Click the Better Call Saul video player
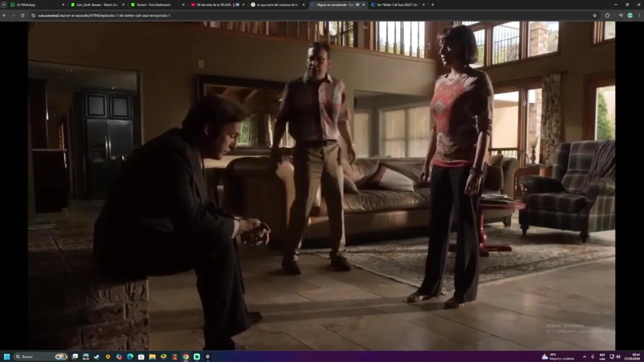 pyautogui.click(x=321, y=185)
